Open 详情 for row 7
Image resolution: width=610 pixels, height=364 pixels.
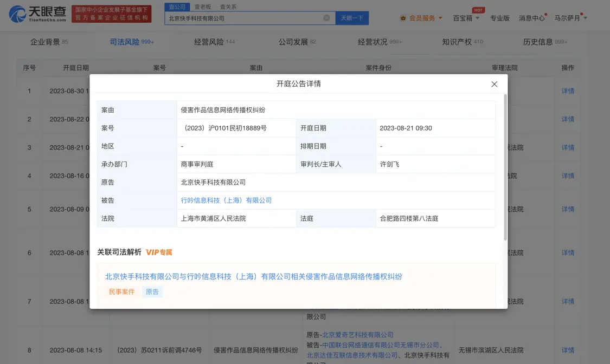568,302
